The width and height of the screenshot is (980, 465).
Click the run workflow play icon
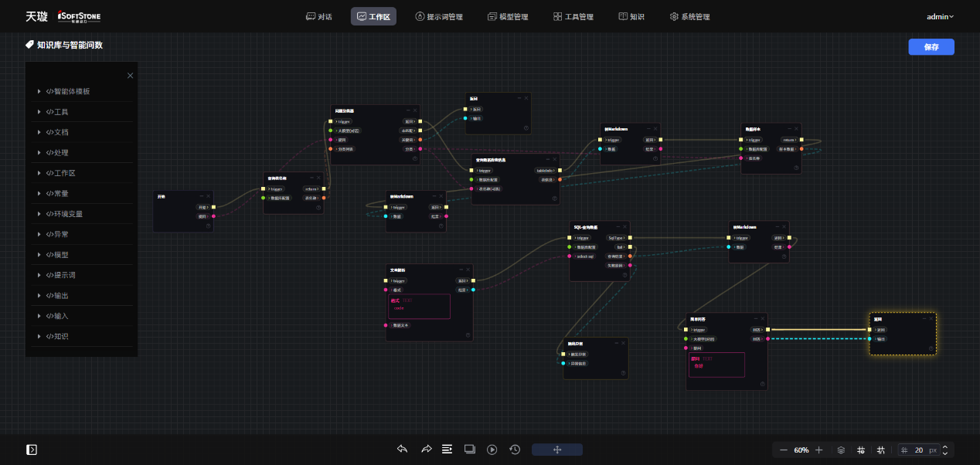pyautogui.click(x=492, y=450)
